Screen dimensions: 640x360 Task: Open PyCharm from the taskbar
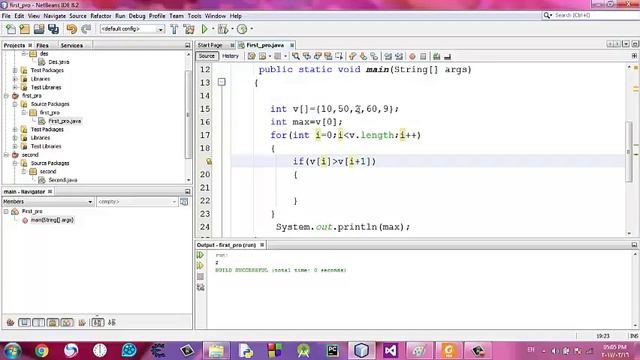click(x=333, y=351)
